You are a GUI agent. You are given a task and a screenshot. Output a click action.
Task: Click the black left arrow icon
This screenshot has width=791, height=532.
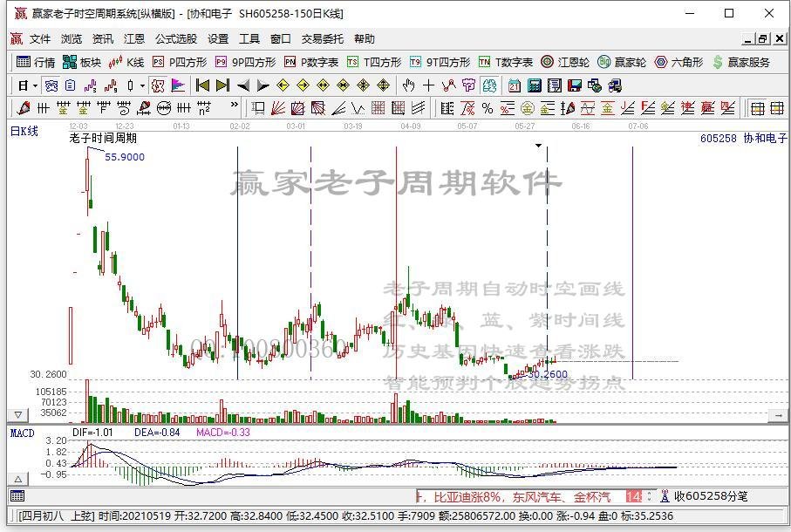tap(243, 85)
